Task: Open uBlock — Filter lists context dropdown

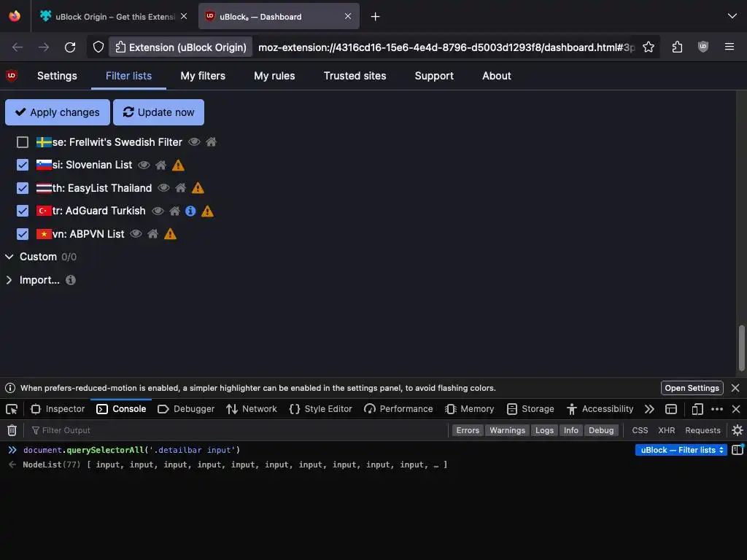Action: [x=681, y=450]
